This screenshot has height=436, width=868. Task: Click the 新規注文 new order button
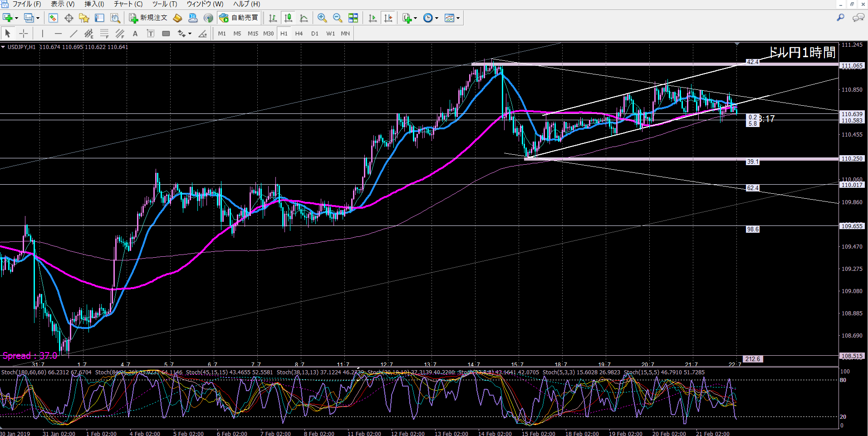[148, 18]
